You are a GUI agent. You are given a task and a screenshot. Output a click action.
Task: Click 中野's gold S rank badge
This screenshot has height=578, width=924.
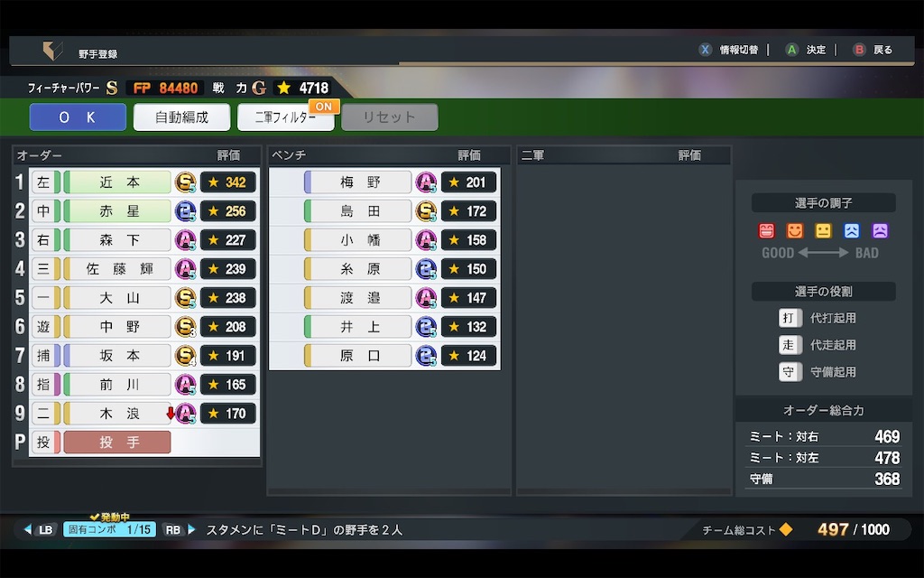click(x=186, y=327)
